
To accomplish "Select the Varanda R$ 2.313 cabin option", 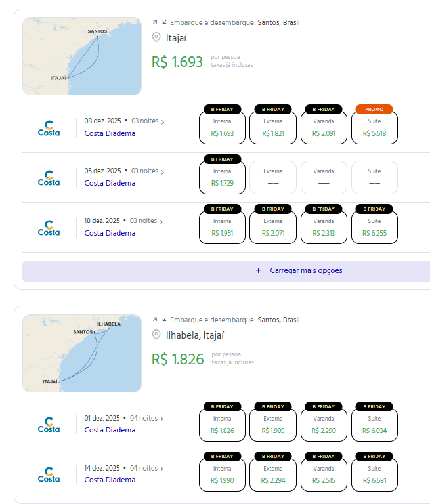I will [324, 227].
